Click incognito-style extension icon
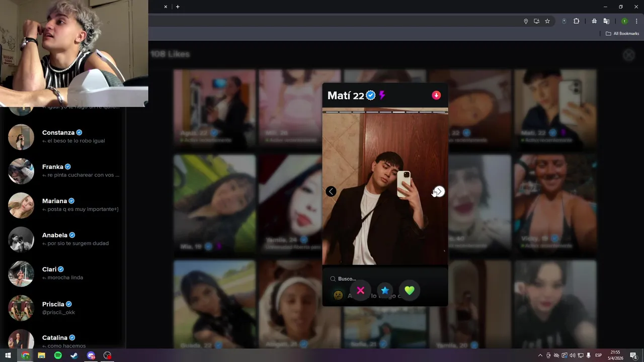644x362 pixels. [594, 21]
